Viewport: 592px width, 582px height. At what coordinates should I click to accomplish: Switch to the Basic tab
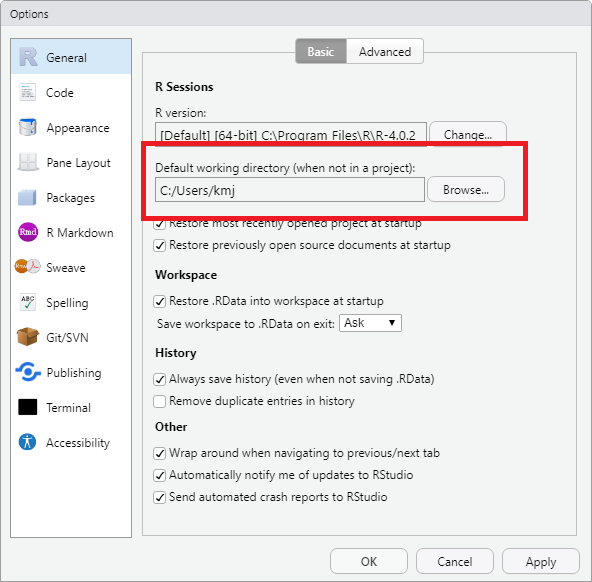321,51
